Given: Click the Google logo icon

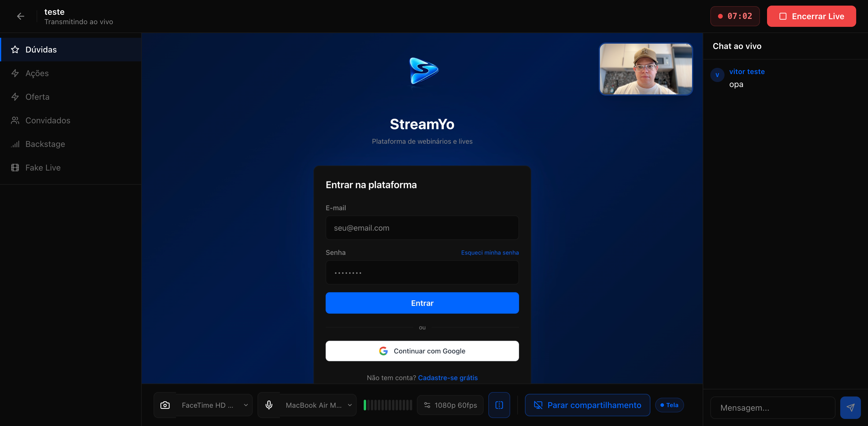Looking at the screenshot, I should point(383,351).
